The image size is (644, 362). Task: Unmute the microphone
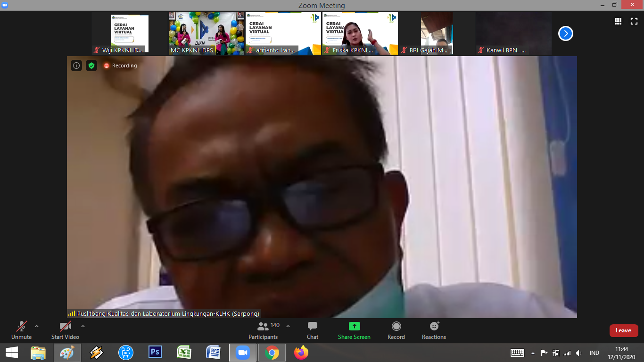(21, 330)
